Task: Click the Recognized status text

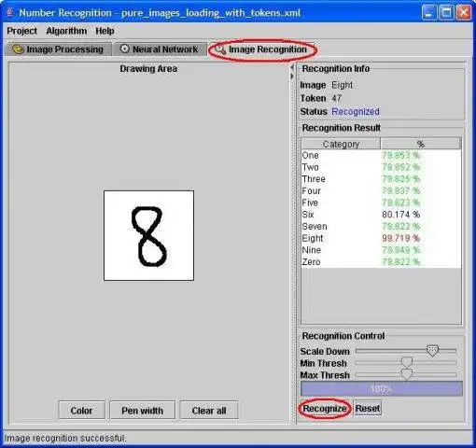Action: (x=356, y=111)
